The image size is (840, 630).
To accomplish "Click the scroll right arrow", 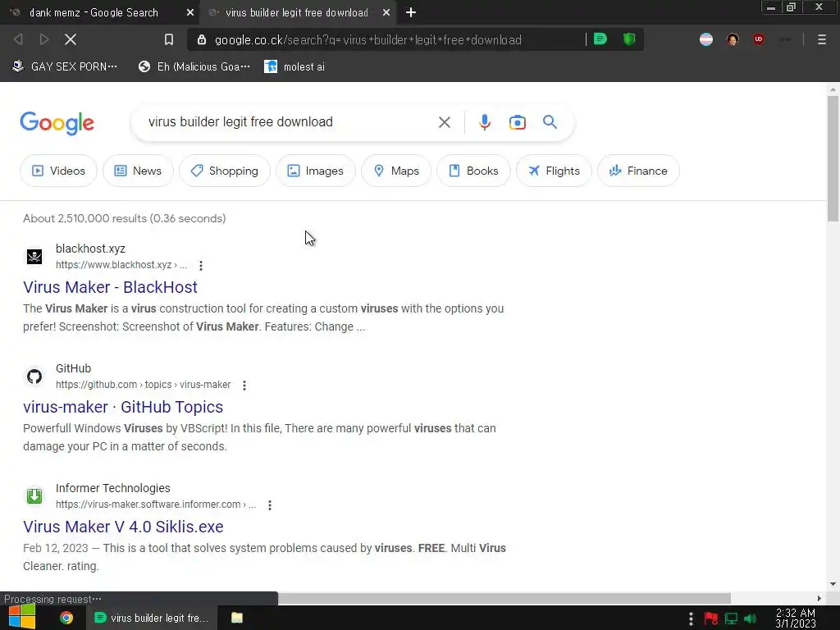I will pyautogui.click(x=819, y=598).
